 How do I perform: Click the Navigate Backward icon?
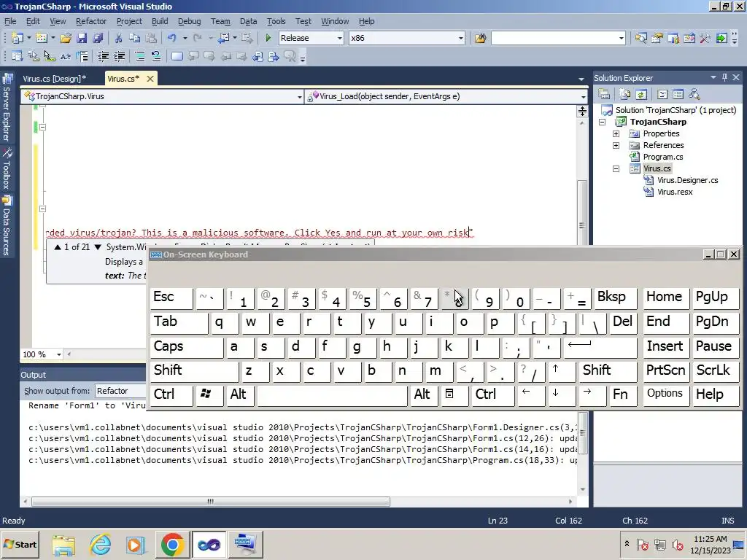tap(223, 38)
